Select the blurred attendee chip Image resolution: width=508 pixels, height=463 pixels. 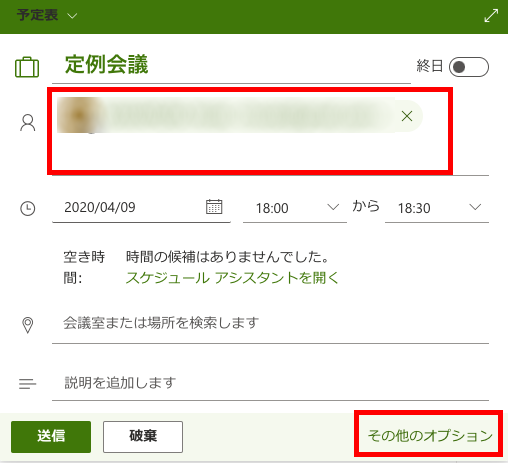pos(240,115)
